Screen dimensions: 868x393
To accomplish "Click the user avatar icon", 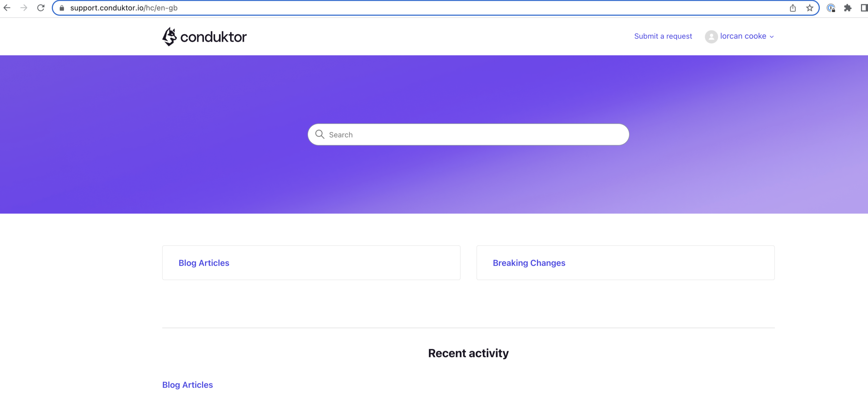I will coord(712,36).
